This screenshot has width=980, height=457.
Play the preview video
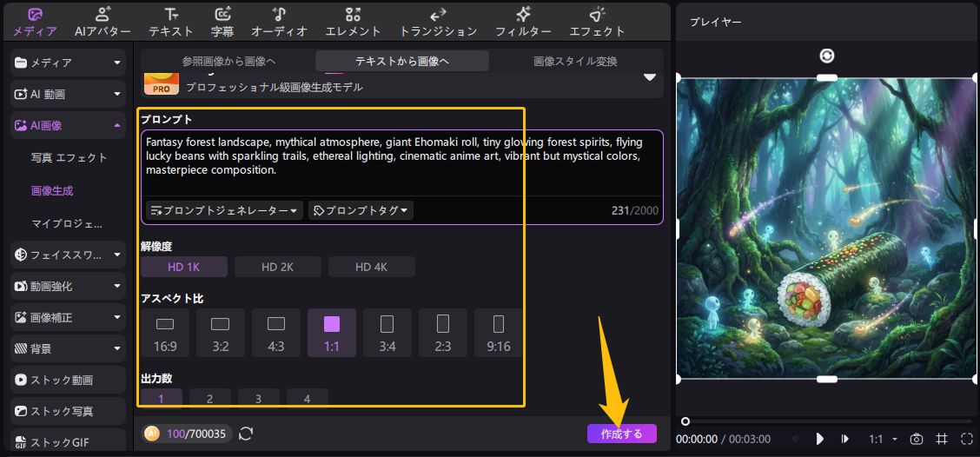(820, 439)
